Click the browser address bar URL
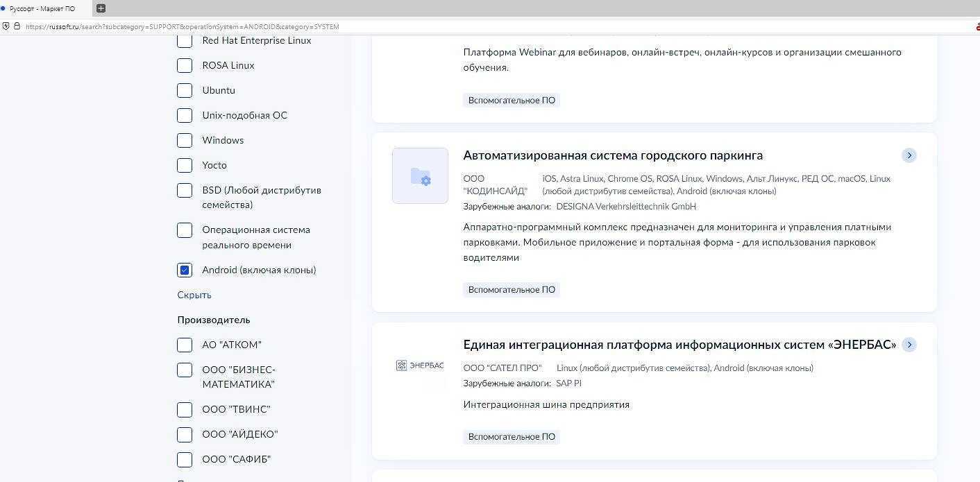The image size is (980, 482). (x=182, y=26)
